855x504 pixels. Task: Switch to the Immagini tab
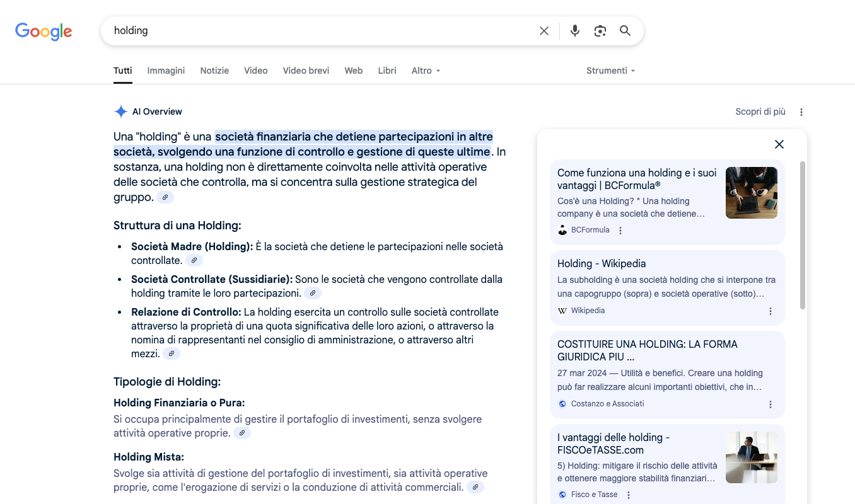click(x=166, y=71)
